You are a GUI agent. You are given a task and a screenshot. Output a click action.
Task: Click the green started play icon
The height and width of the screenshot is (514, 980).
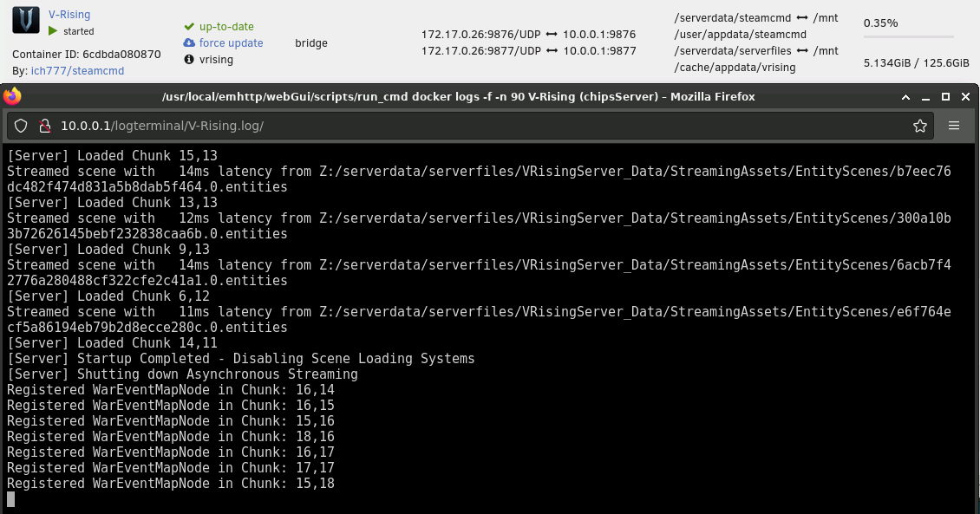[x=53, y=31]
